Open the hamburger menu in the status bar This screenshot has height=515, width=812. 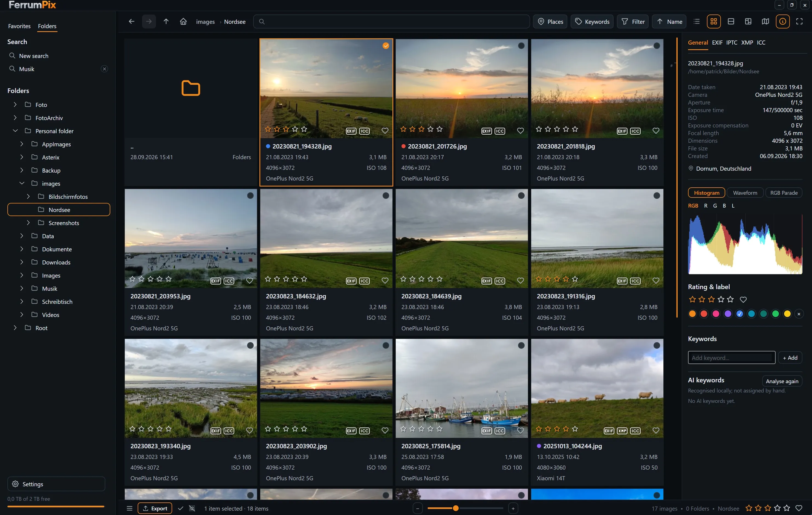(129, 508)
